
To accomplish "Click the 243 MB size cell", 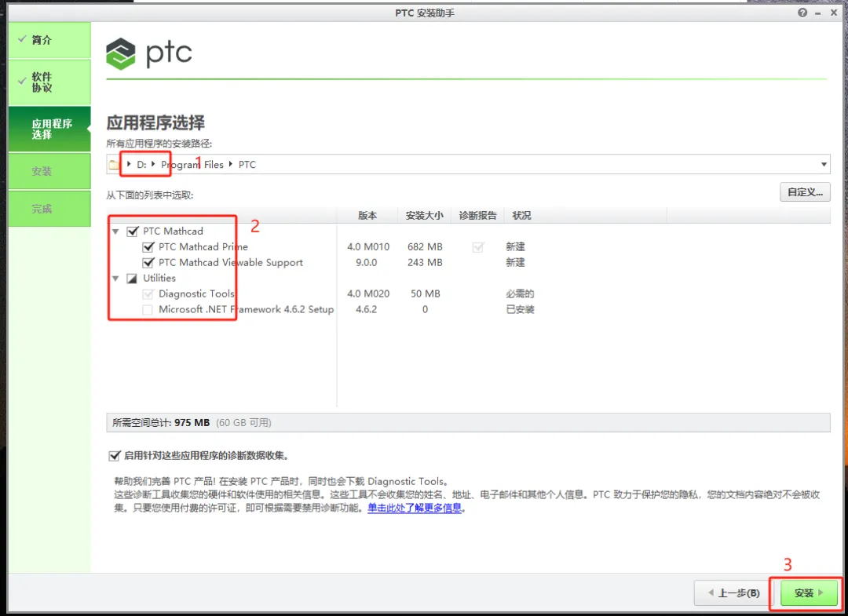I will pos(425,263).
